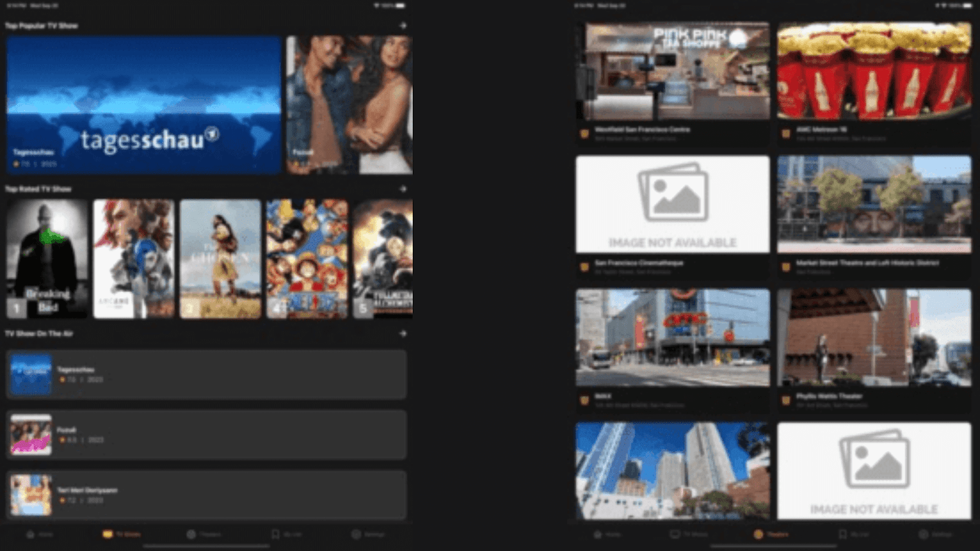Open Fullmetal Alchemist poster ranked 5
Image resolution: width=980 pixels, height=551 pixels.
383,259
